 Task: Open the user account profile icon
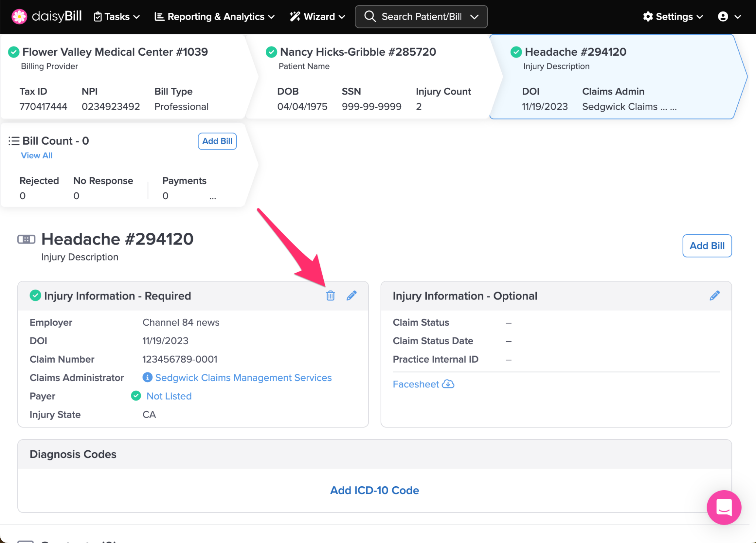(x=723, y=17)
